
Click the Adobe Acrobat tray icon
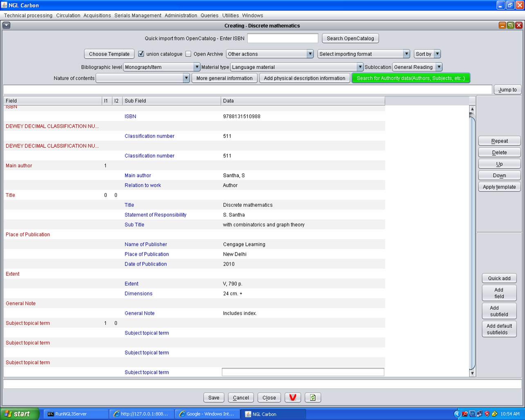coord(465,414)
